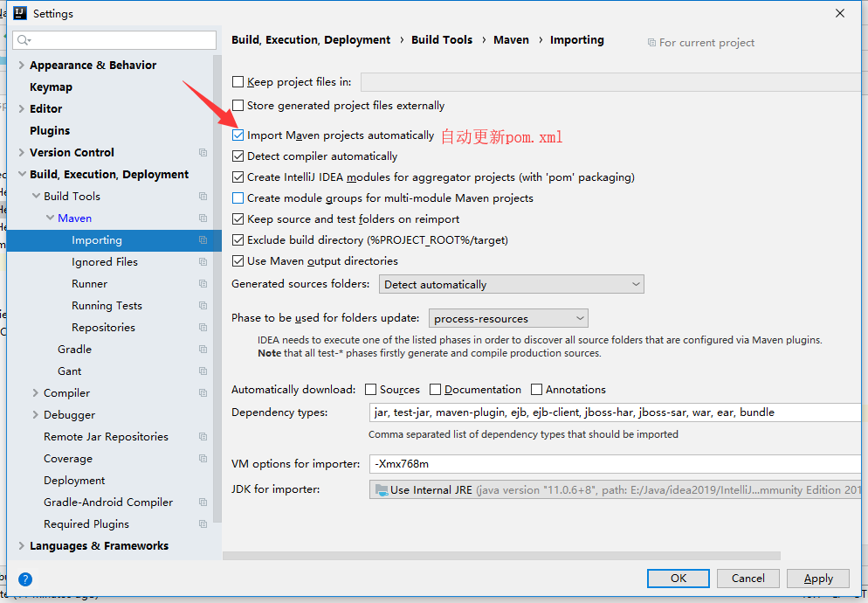Click project-level icon beside Gant
The image size is (868, 603).
pos(203,371)
